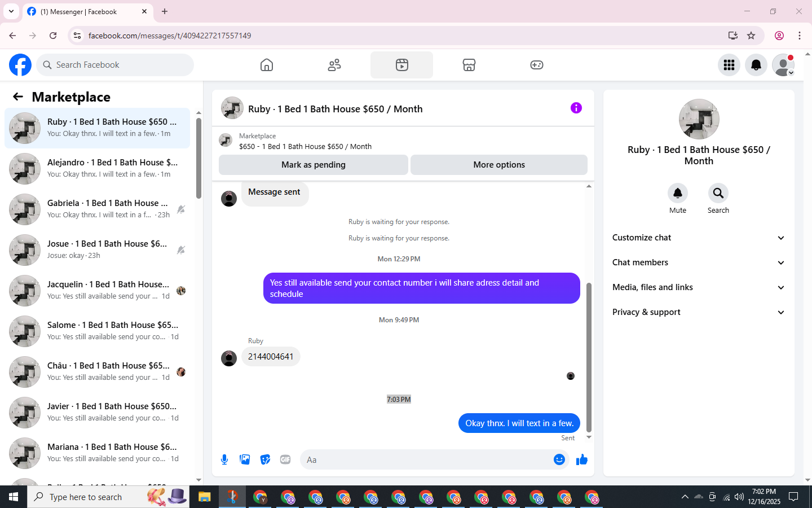Open the volume control in system tray
812x508 pixels.
739,497
